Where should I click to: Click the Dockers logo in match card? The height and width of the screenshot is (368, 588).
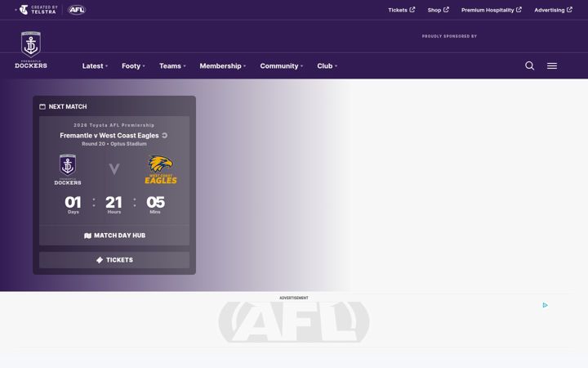tap(68, 169)
